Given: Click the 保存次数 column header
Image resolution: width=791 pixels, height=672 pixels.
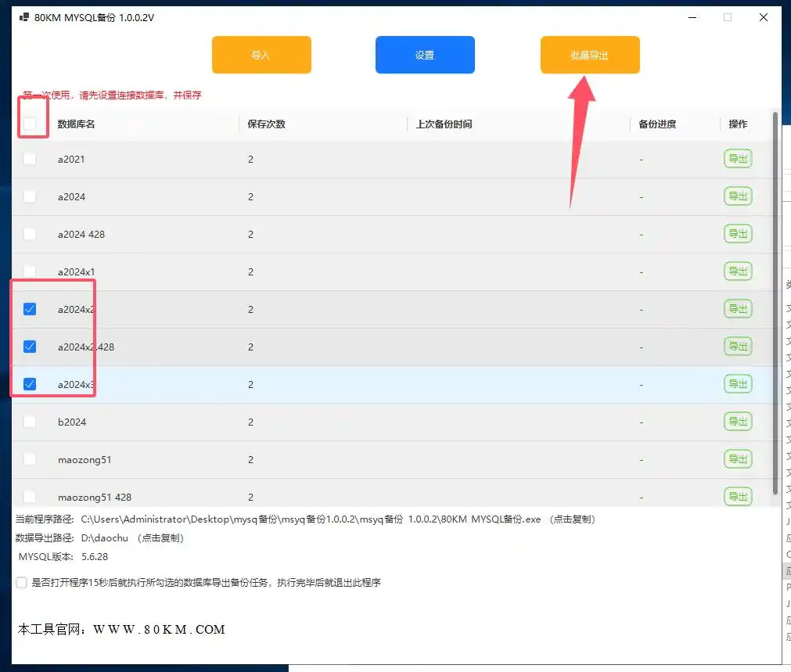Looking at the screenshot, I should point(266,124).
